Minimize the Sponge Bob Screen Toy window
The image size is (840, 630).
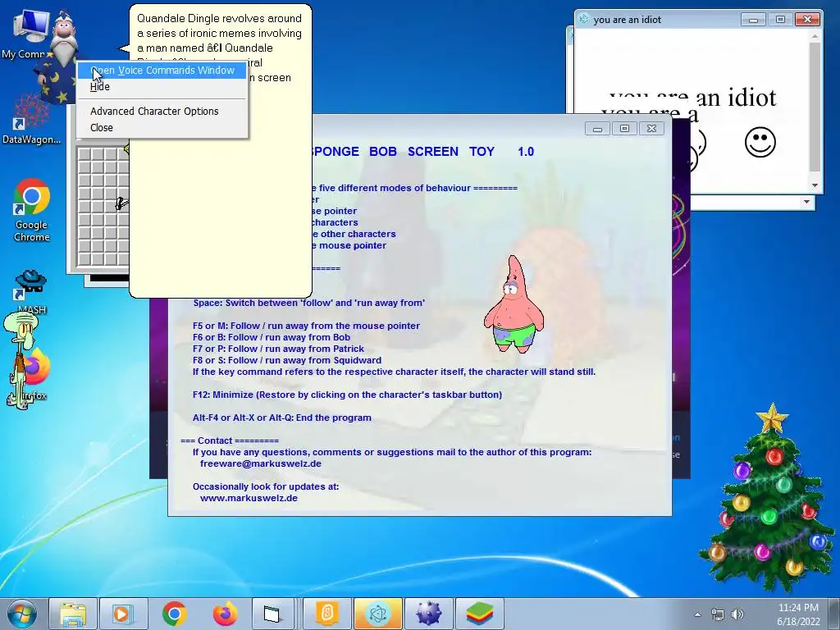point(597,129)
